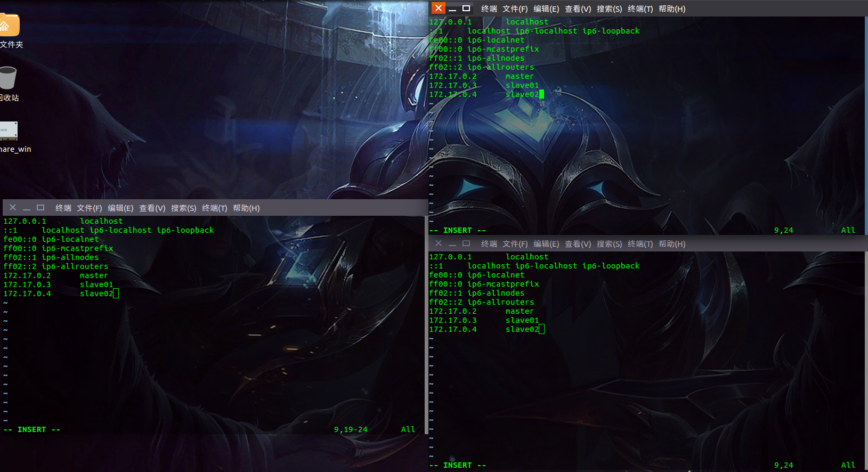Open 帮助(H) menu in top-right terminal

(x=672, y=9)
